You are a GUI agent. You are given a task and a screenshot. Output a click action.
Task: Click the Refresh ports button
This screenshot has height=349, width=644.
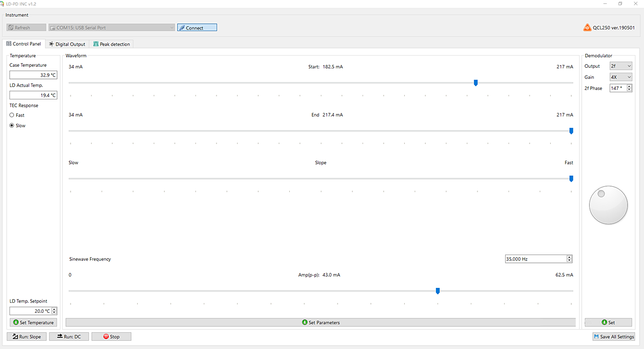[x=26, y=28]
